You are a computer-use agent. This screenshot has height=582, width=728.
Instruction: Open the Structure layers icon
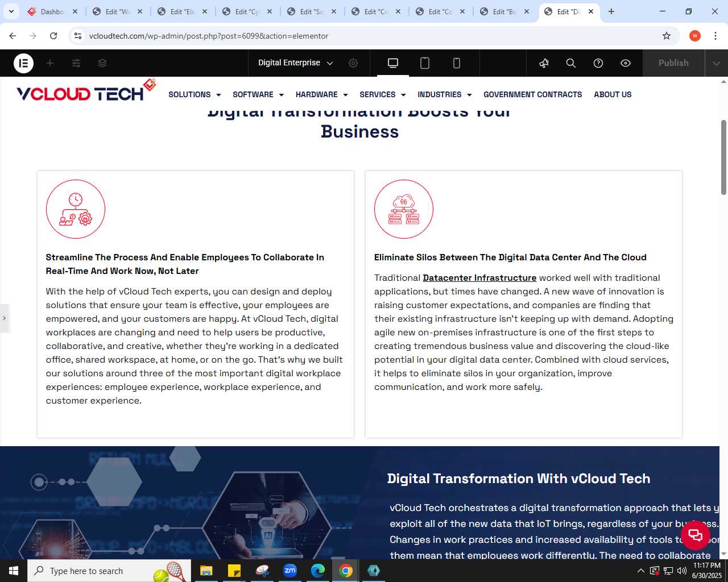[x=102, y=63]
